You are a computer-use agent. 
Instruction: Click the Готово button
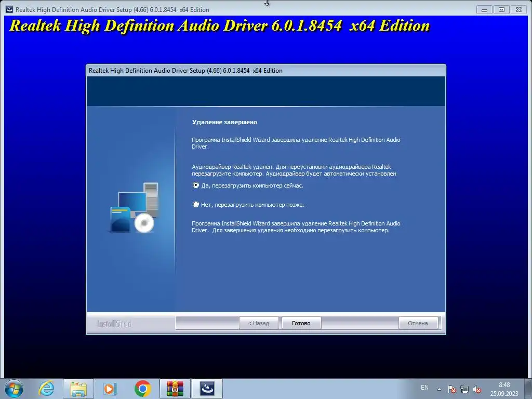pyautogui.click(x=301, y=323)
